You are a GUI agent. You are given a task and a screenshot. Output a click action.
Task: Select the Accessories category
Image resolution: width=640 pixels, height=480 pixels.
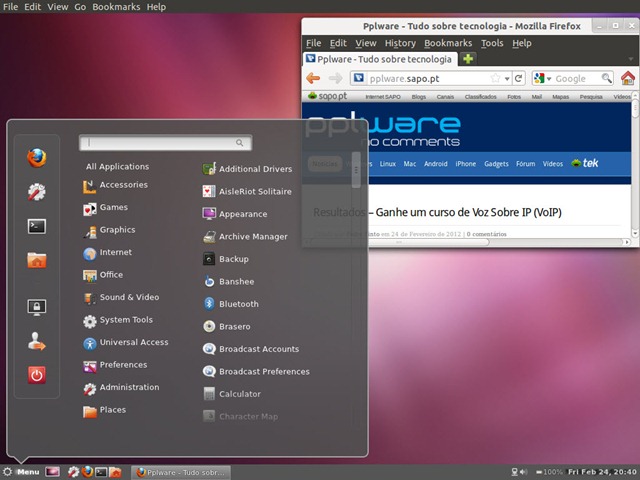coord(116,185)
